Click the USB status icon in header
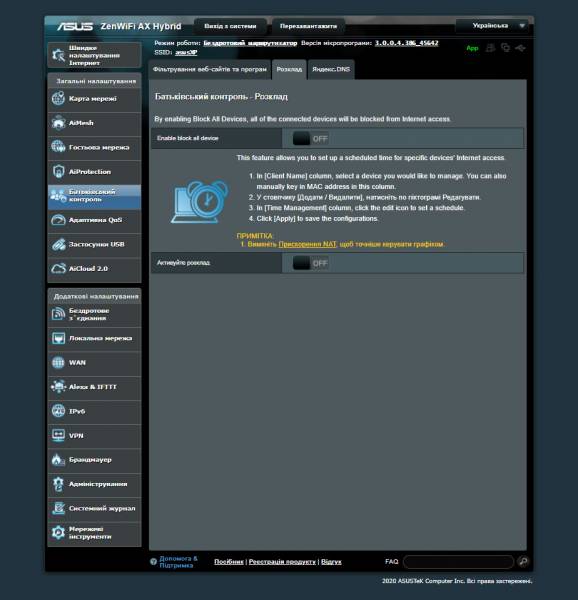This screenshot has width=578, height=600. [520, 48]
